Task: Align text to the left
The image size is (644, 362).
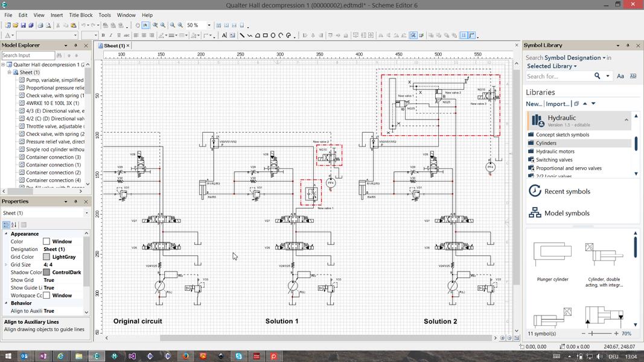Action: point(136,36)
